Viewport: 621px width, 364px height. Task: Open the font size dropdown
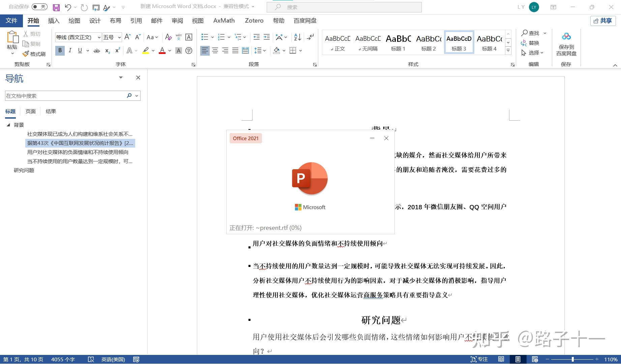[119, 37]
